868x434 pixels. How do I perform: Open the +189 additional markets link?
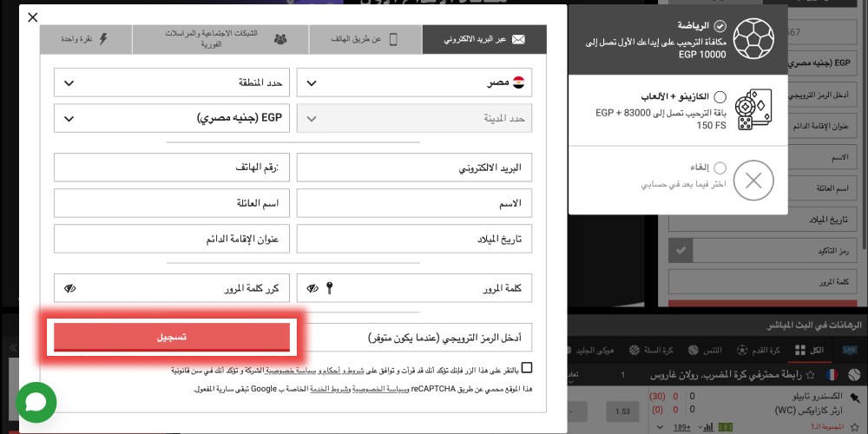(681, 427)
